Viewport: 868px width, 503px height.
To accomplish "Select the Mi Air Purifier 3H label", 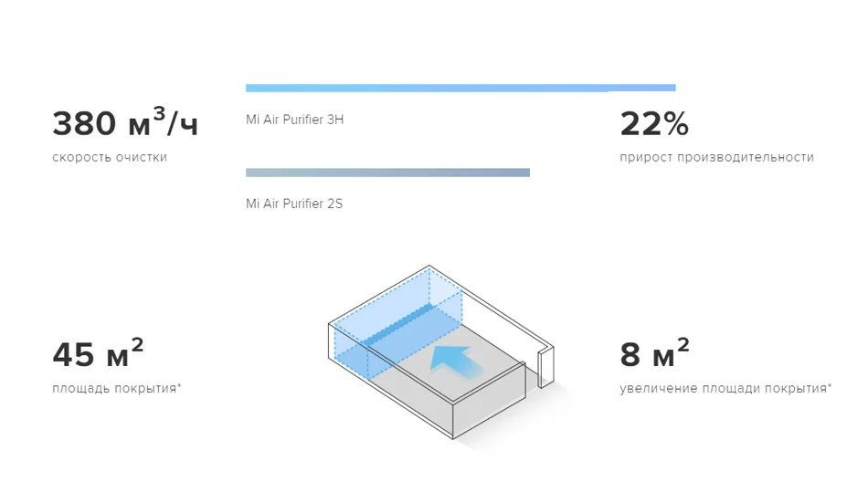I will pos(294,120).
